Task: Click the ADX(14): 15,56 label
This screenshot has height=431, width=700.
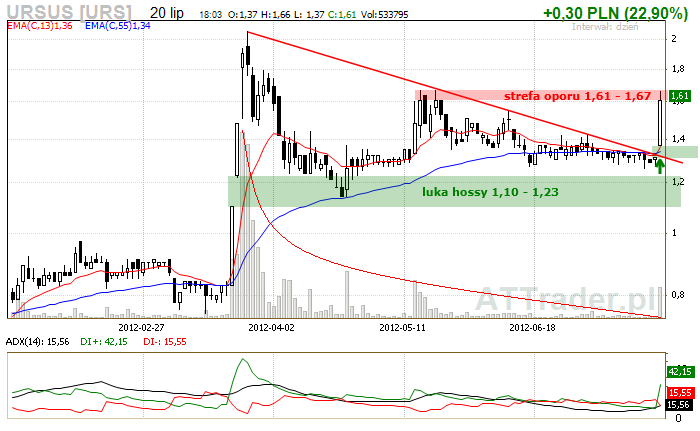Action: tap(38, 342)
